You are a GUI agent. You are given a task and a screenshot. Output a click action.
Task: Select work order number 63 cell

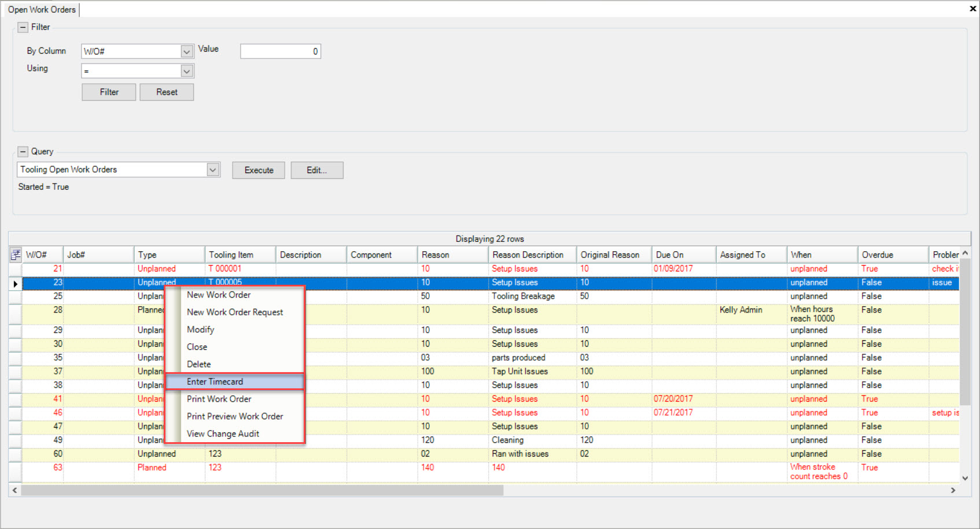(x=42, y=472)
